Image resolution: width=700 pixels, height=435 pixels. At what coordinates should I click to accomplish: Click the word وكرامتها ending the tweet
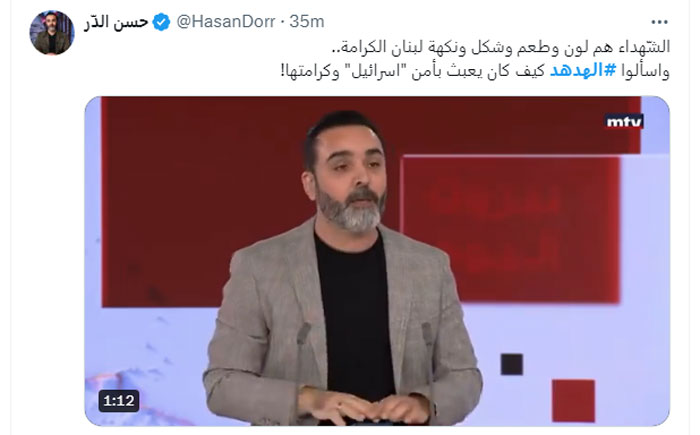point(310,71)
